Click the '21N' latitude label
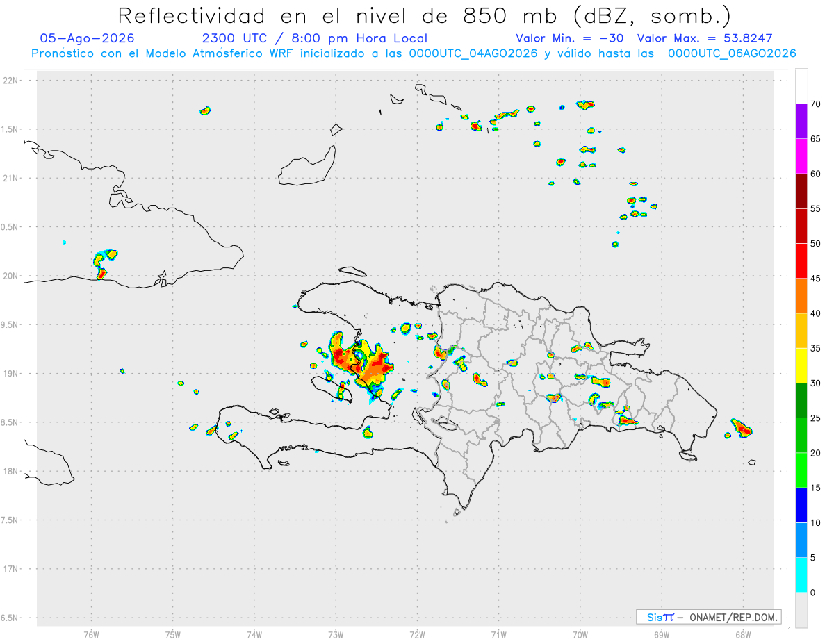Screen dimensions: 834x644 click(x=11, y=179)
